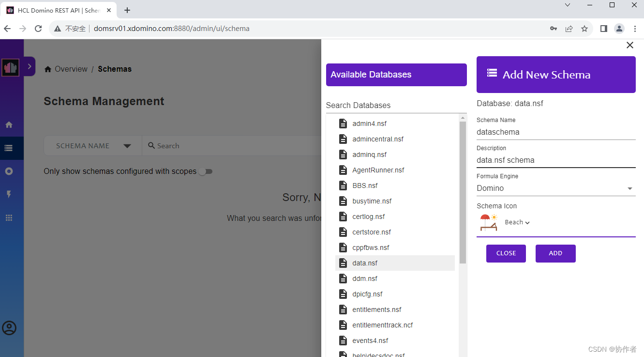The width and height of the screenshot is (644, 357).
Task: Click the database list scrollbar
Action: [463, 192]
